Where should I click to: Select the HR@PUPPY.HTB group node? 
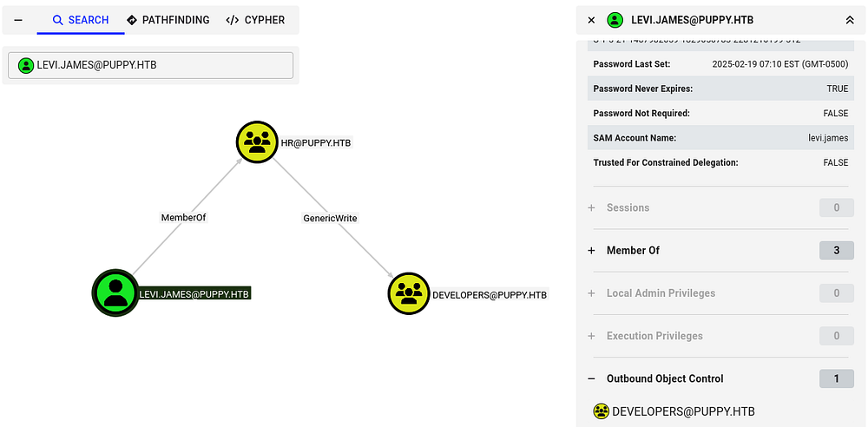click(x=257, y=142)
